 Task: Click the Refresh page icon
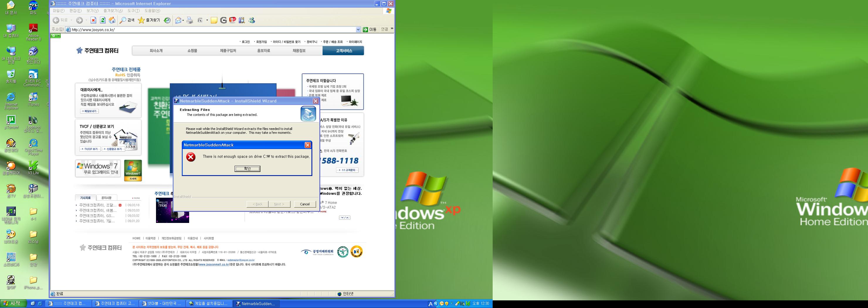coord(103,20)
